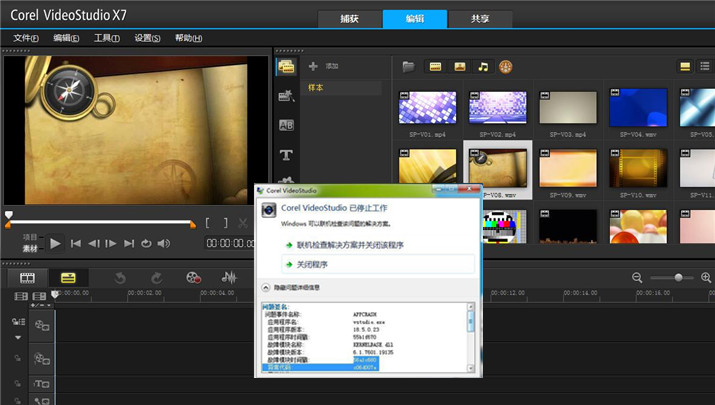Click the import media files folder icon
The width and height of the screenshot is (715, 405).
(409, 67)
